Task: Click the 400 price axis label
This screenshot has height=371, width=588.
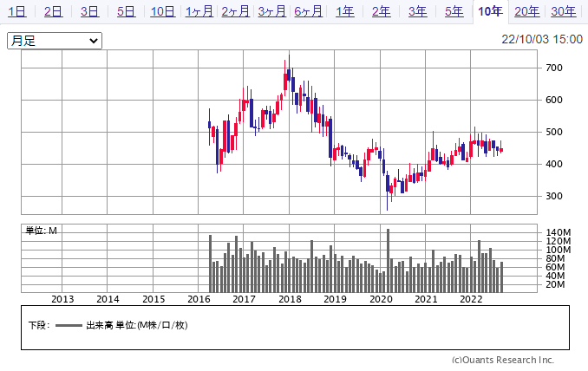Action: tap(554, 164)
